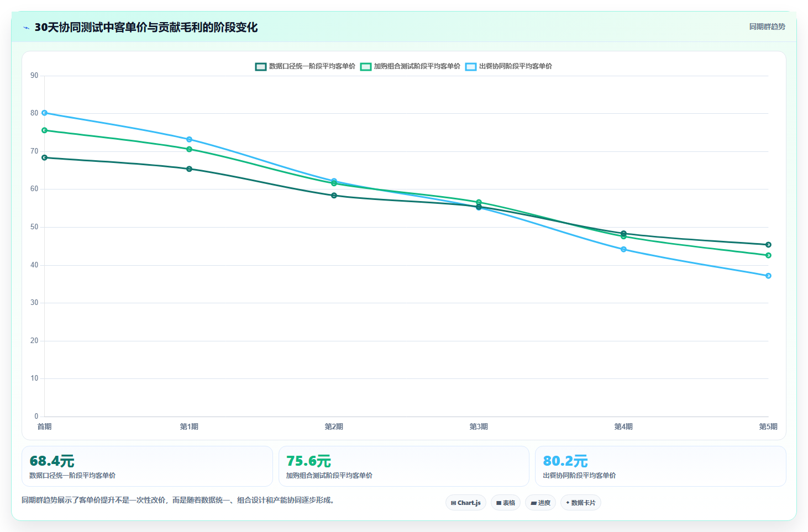Click the description sentence starting 同期群趋势展示了
Image resolution: width=808 pixels, height=532 pixels.
pos(178,501)
